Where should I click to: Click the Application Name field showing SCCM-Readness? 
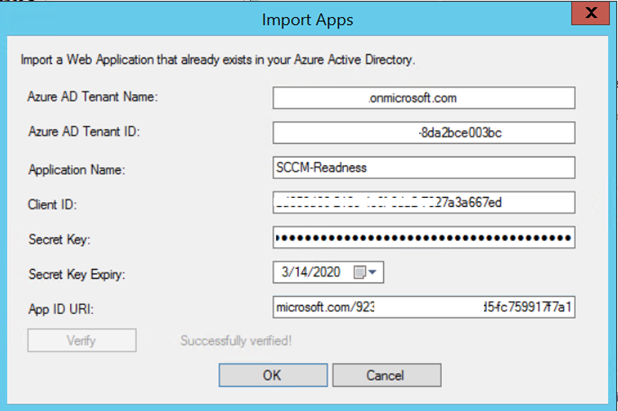[x=424, y=167]
